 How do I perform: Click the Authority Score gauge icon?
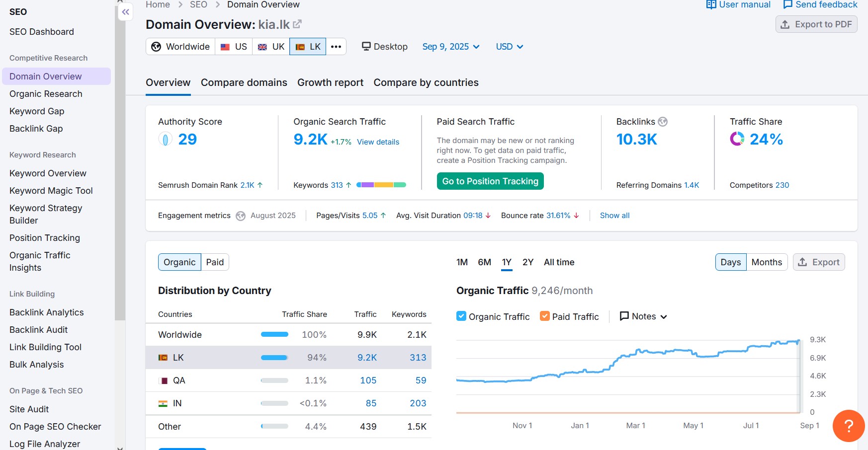(x=165, y=139)
